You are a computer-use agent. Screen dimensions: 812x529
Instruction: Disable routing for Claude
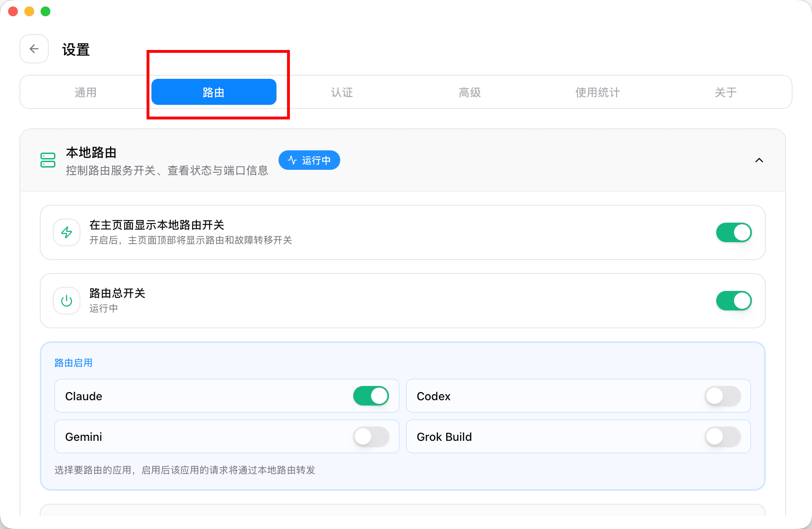(371, 396)
